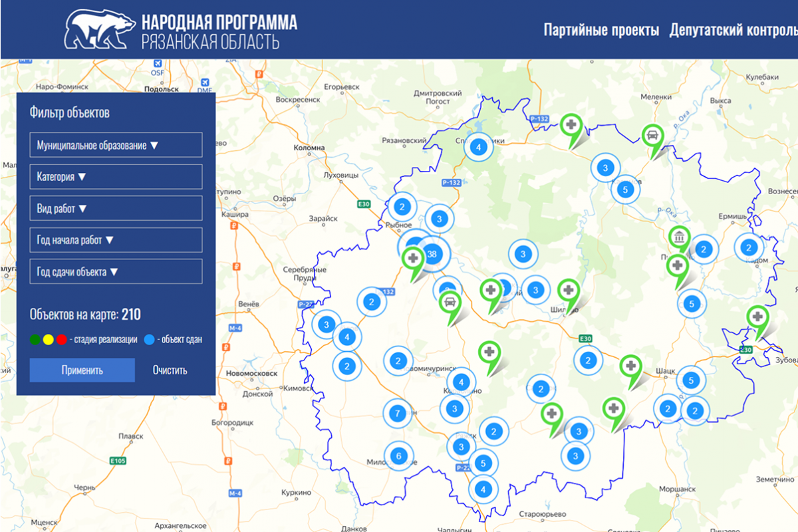This screenshot has width=798, height=532.
Task: Expand the Год сдачи объекта dropdown
Action: (116, 272)
